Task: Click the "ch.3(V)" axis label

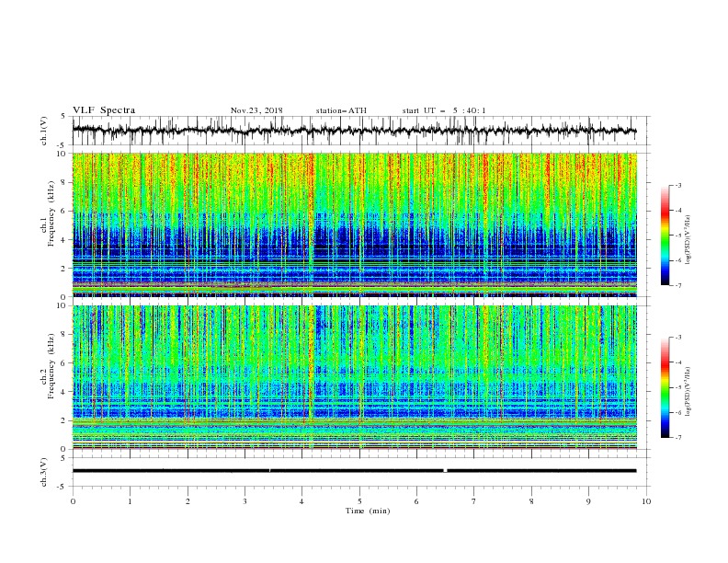Action: [44, 472]
